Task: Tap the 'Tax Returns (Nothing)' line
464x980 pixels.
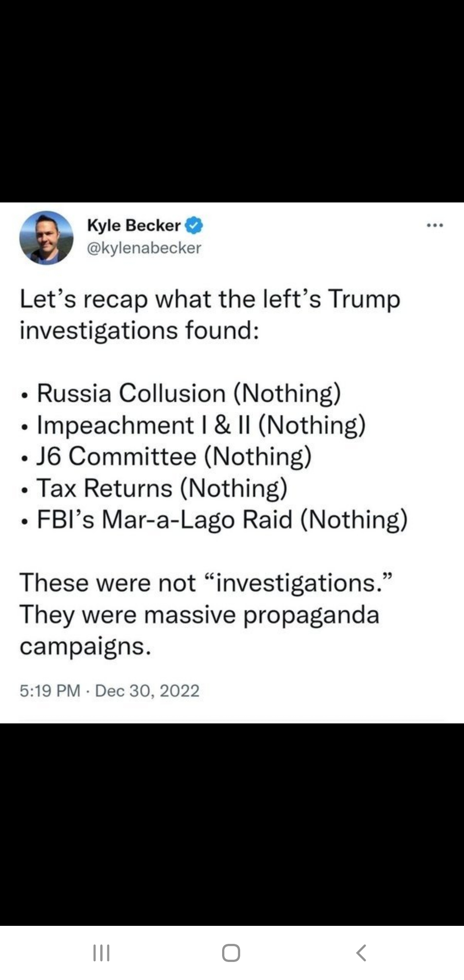Action: click(x=162, y=488)
